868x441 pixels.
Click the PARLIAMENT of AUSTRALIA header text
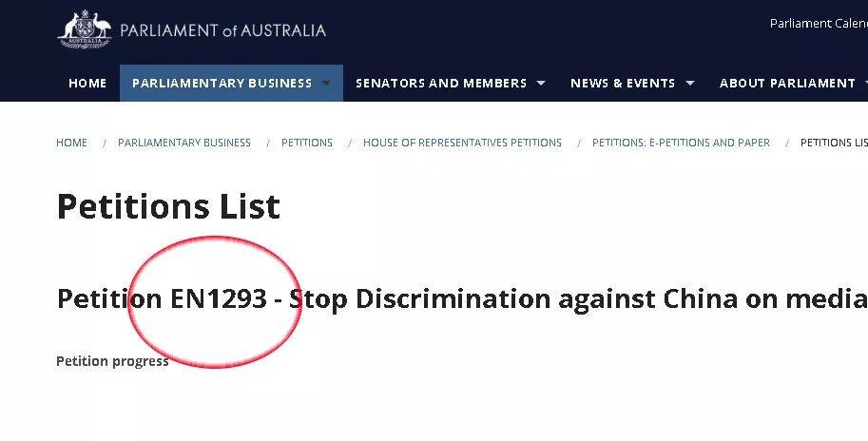coord(222,29)
